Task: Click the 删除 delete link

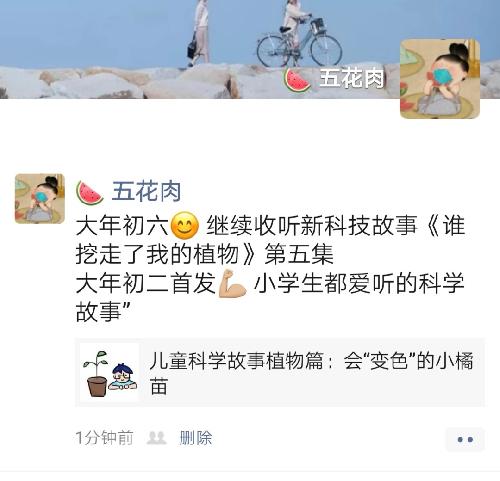Action: 196,438
